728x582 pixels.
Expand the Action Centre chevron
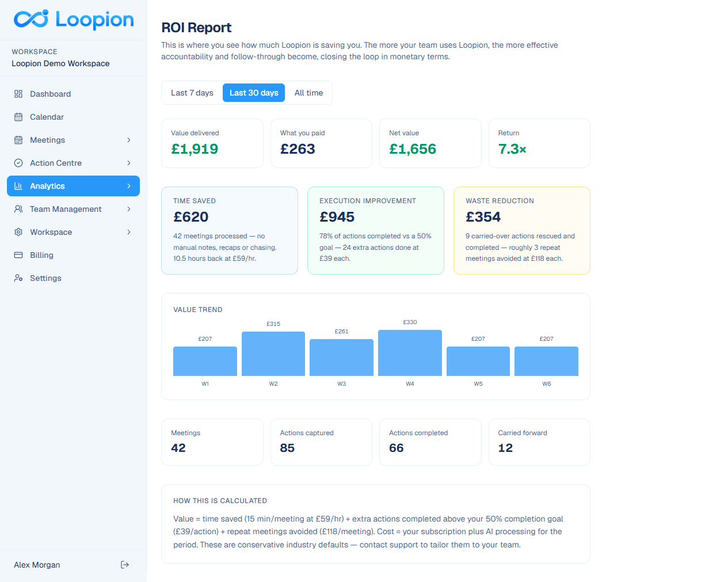pyautogui.click(x=129, y=163)
